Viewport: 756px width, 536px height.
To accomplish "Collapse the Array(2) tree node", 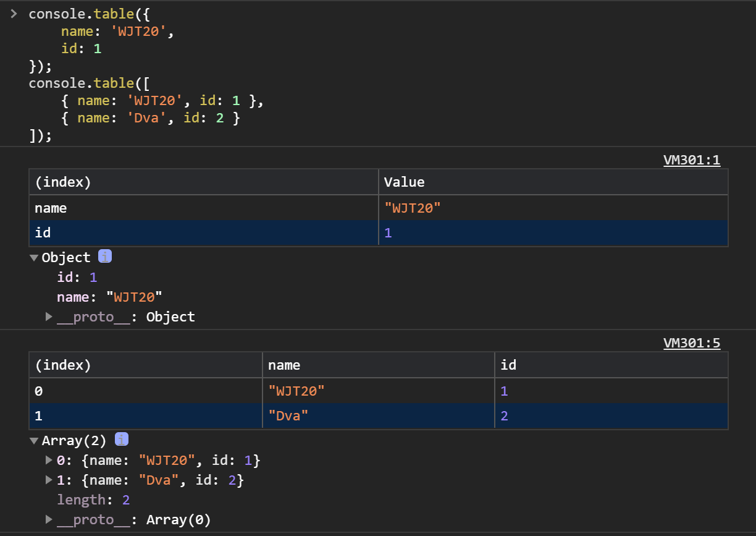I will click(34, 441).
